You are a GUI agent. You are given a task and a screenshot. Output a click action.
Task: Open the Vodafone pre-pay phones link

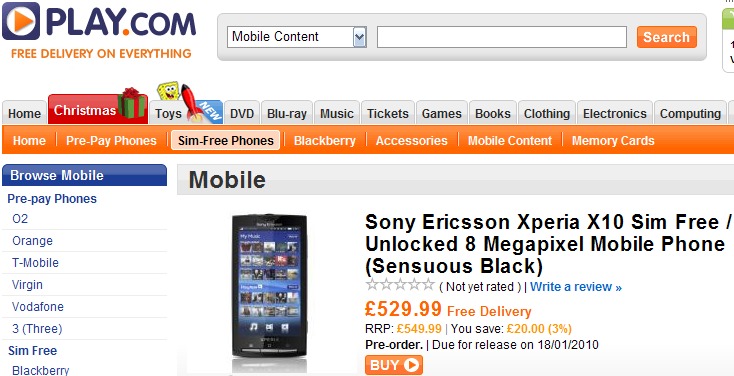point(38,307)
